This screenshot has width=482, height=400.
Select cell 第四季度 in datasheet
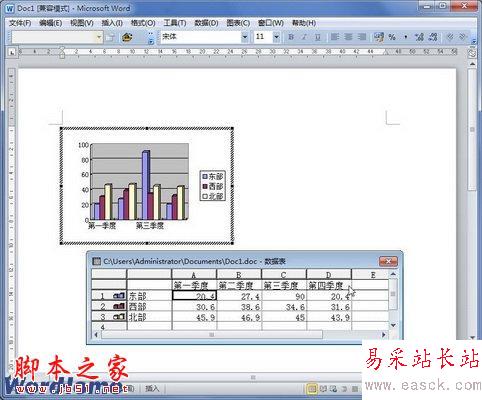[329, 285]
